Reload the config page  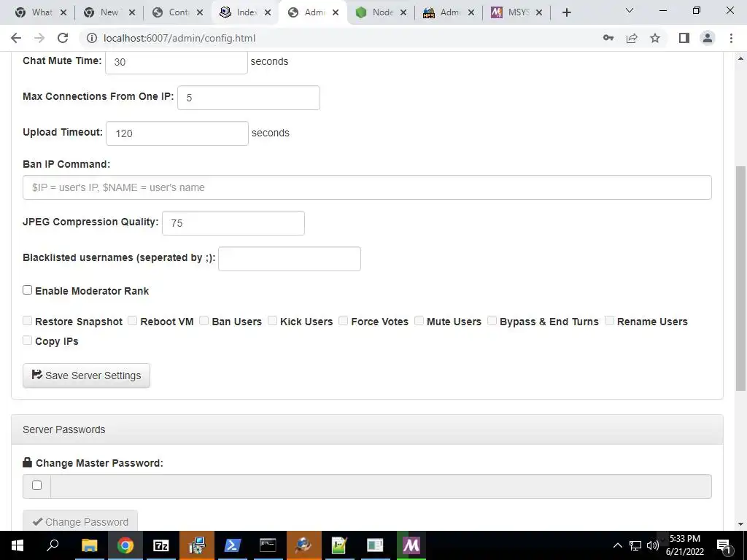click(x=63, y=38)
